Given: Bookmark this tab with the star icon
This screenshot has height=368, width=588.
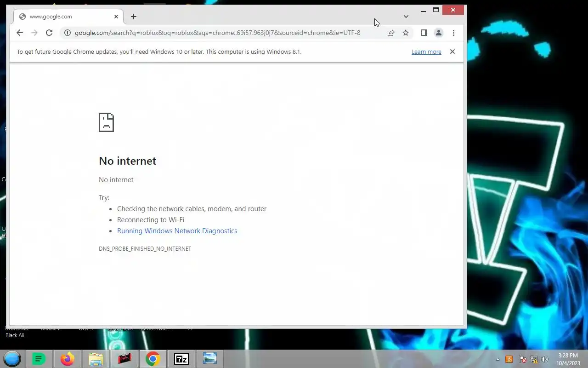Looking at the screenshot, I should 406,33.
